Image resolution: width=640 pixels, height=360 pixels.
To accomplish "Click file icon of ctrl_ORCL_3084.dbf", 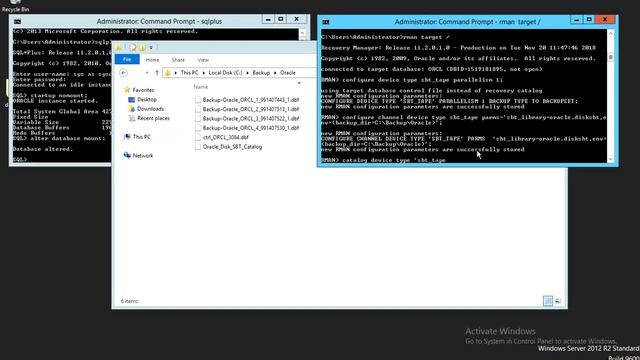I will (198, 137).
